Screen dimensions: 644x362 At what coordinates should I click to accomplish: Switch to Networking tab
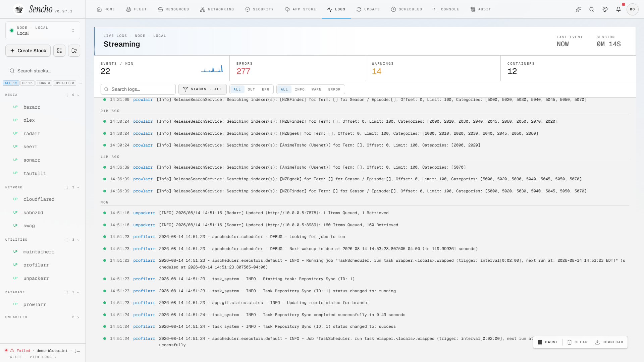point(217,9)
